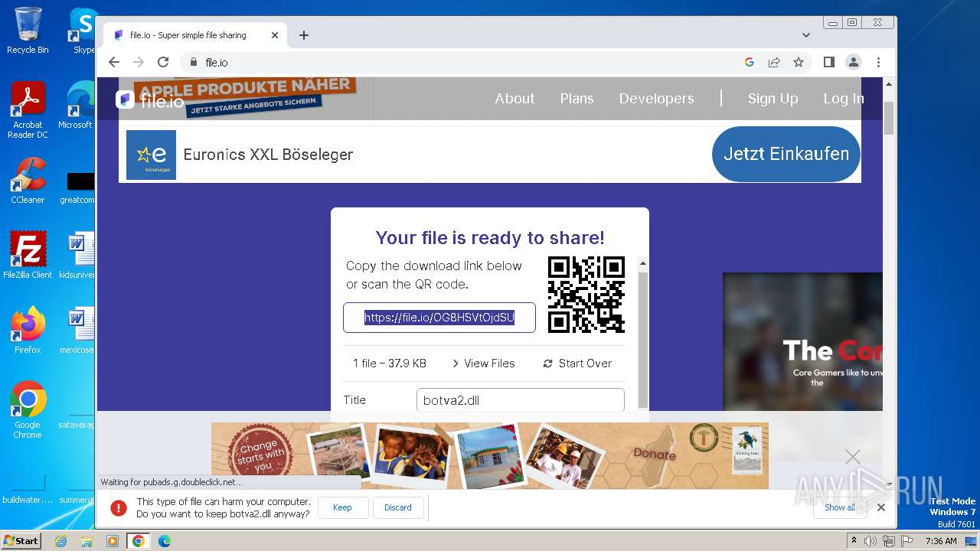Open Recycle Bin desktop icon
Screen dimensions: 980x551
pyautogui.click(x=28, y=31)
